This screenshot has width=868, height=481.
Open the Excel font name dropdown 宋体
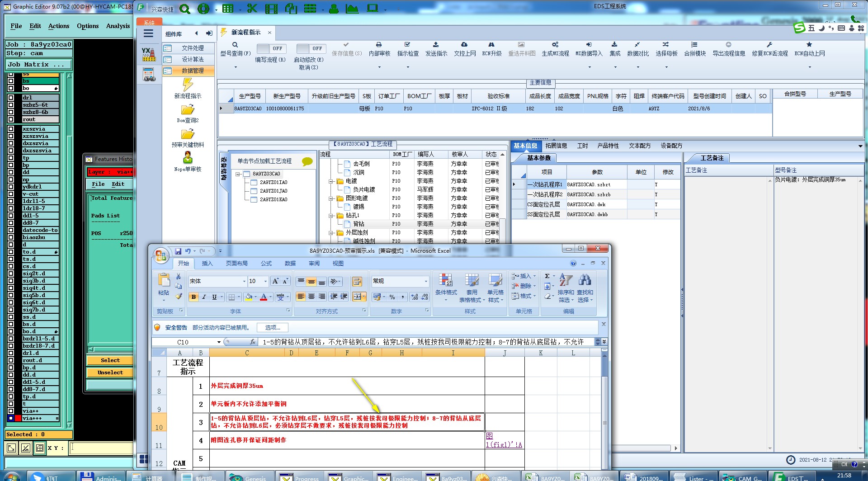pos(244,281)
